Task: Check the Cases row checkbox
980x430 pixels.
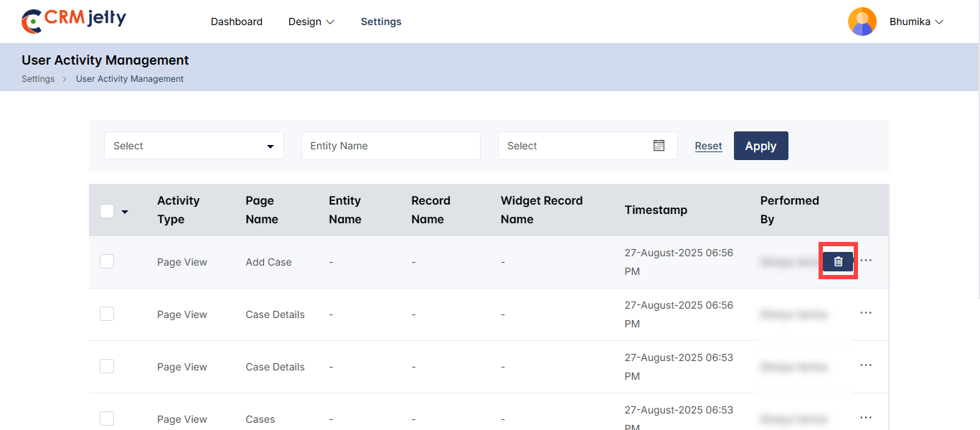Action: [x=107, y=419]
